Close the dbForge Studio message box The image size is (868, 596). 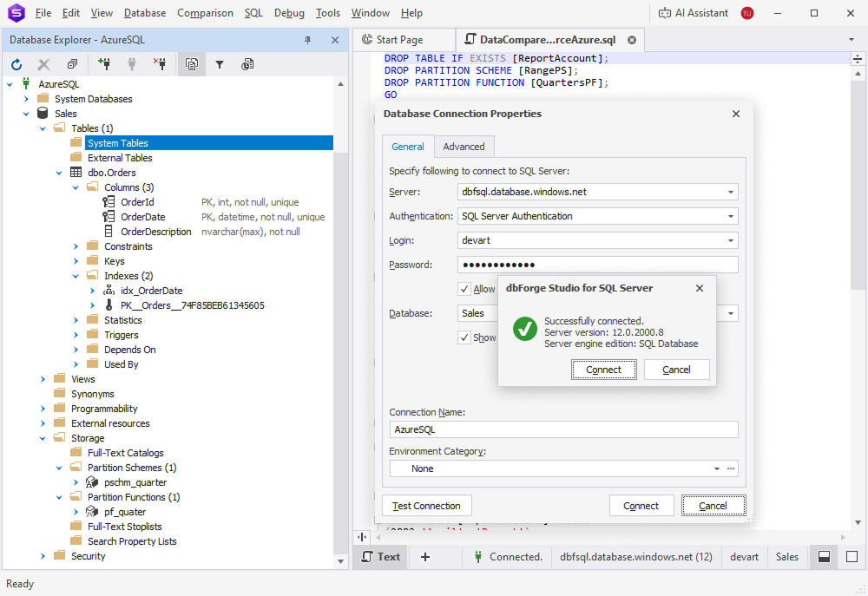coord(700,288)
